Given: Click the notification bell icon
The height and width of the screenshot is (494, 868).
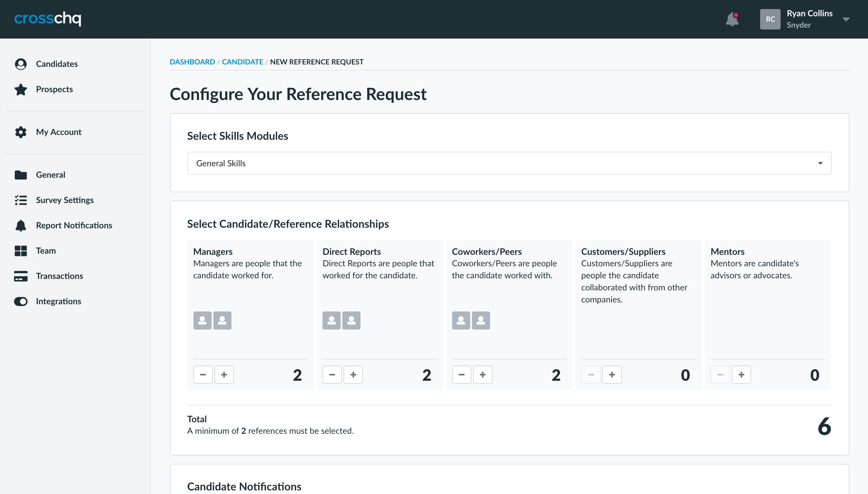Looking at the screenshot, I should 732,19.
